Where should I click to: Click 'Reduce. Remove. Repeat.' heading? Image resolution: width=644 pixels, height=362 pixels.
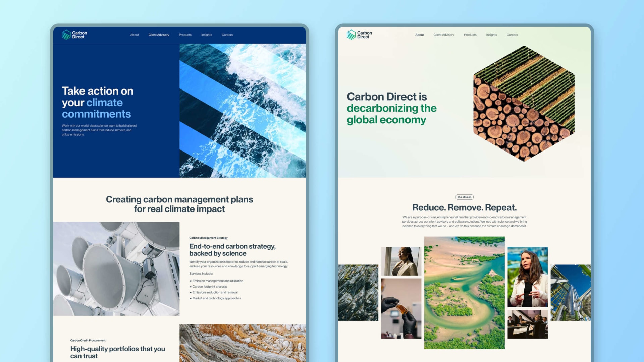pyautogui.click(x=464, y=207)
